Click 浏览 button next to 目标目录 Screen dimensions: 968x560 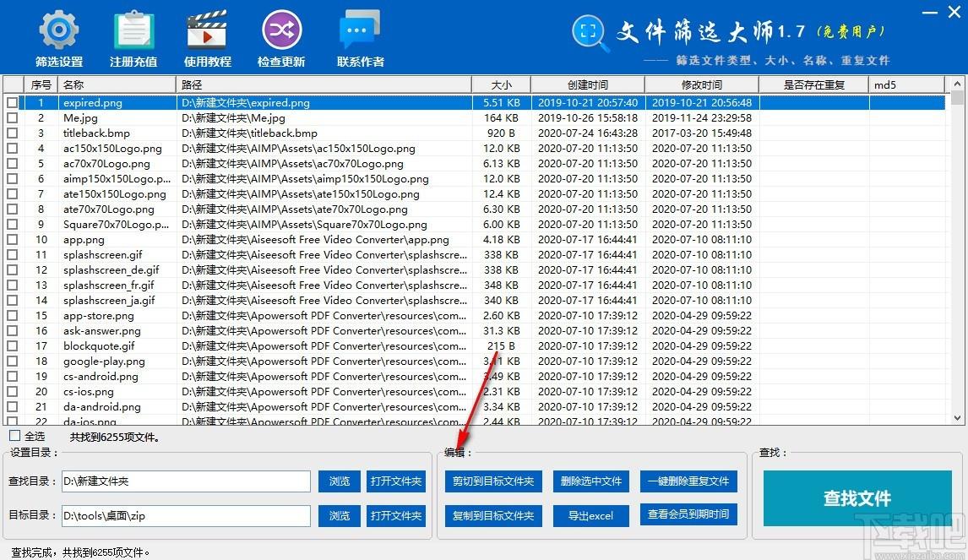click(x=340, y=515)
